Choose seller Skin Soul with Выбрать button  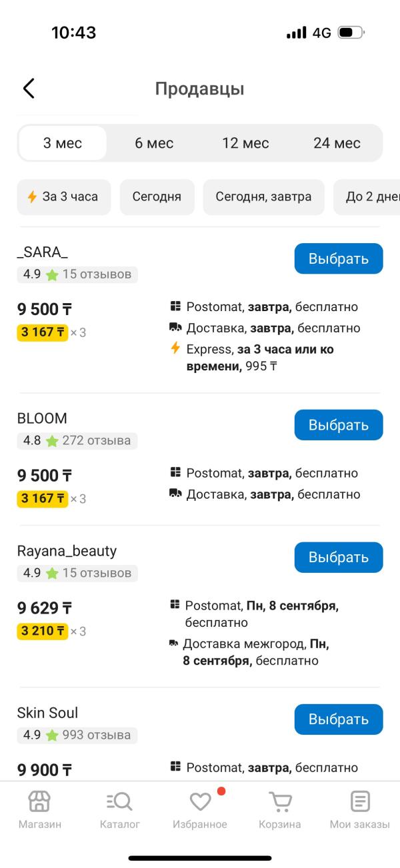339,719
